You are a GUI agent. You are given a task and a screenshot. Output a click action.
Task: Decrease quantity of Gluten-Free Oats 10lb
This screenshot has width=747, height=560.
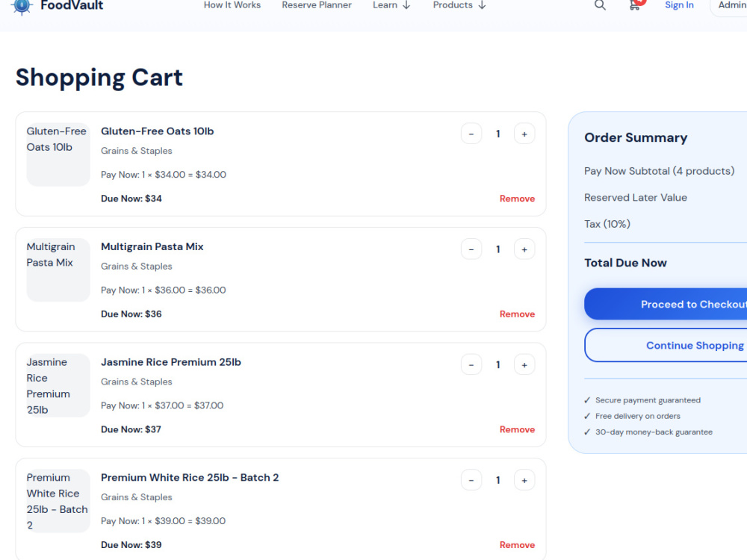471,134
